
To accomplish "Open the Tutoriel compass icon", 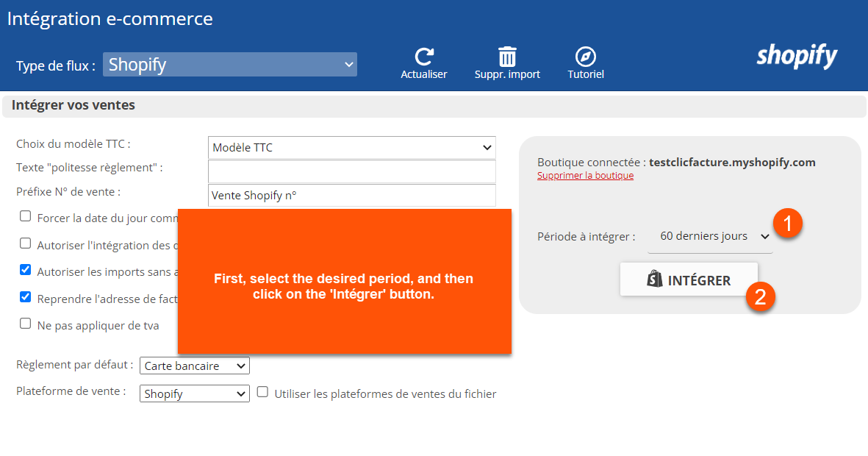I will click(x=586, y=57).
